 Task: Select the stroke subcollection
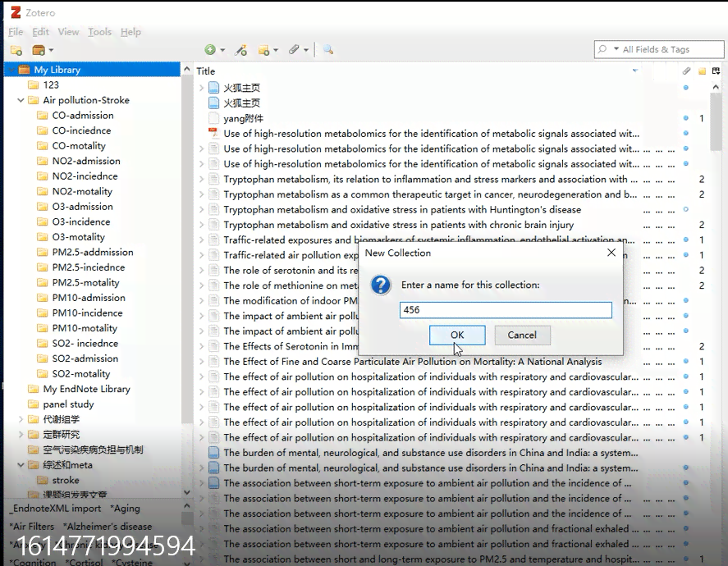[66, 480]
